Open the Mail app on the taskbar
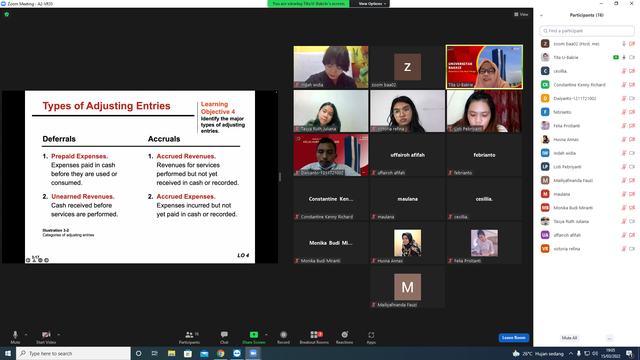 pyautogui.click(x=204, y=353)
